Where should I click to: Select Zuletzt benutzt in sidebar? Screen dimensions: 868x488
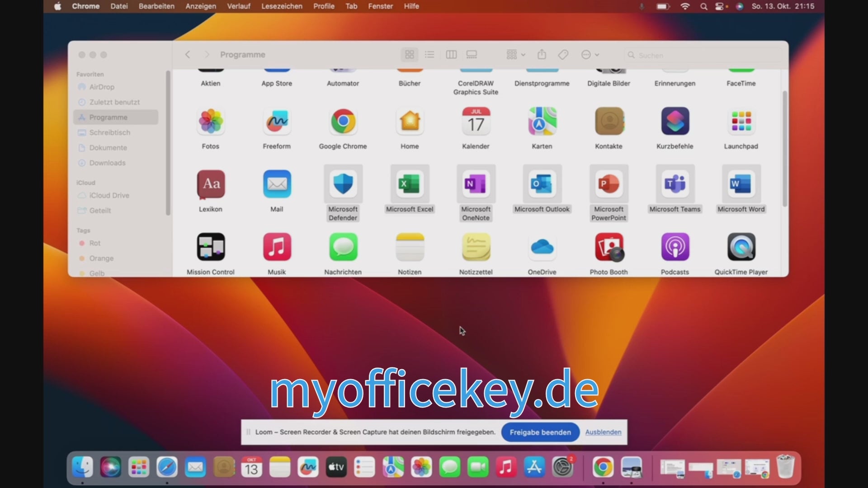[116, 102]
